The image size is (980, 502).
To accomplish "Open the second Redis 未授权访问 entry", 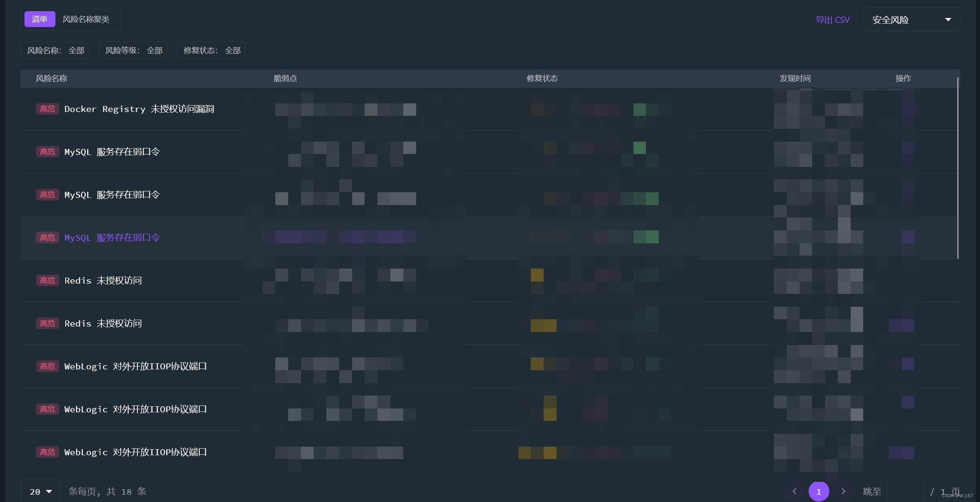I will point(103,324).
